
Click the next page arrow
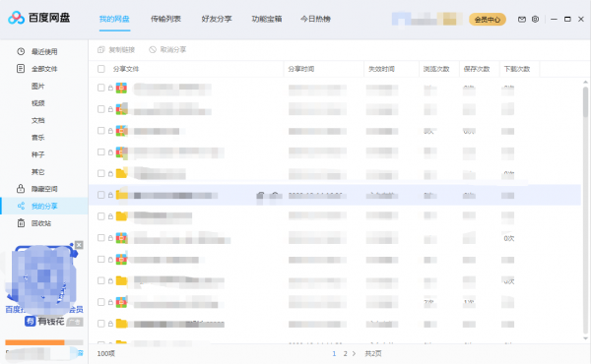tap(354, 353)
